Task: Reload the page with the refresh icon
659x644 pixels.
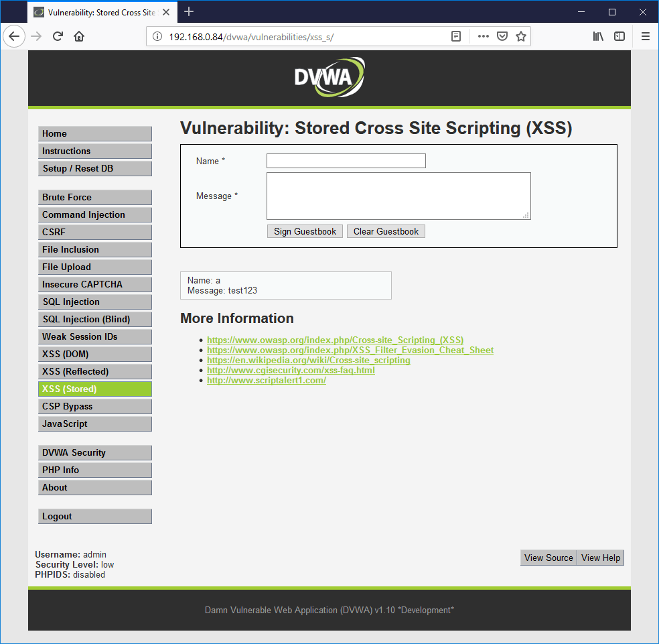Action: click(58, 36)
